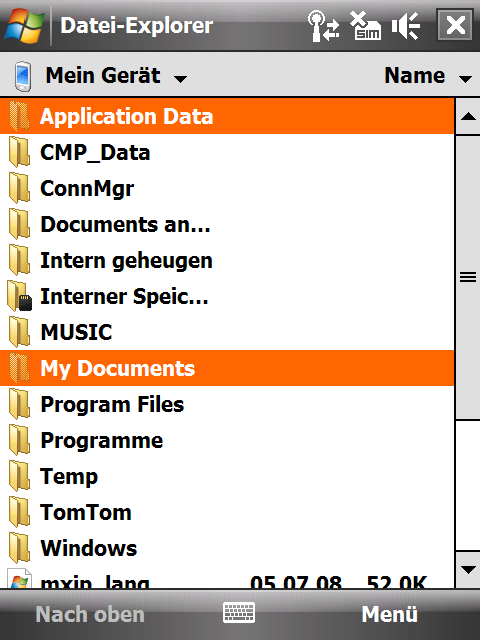Viewport: 480px width, 640px height.
Task: Open the Windows folder entry
Action: click(x=227, y=548)
